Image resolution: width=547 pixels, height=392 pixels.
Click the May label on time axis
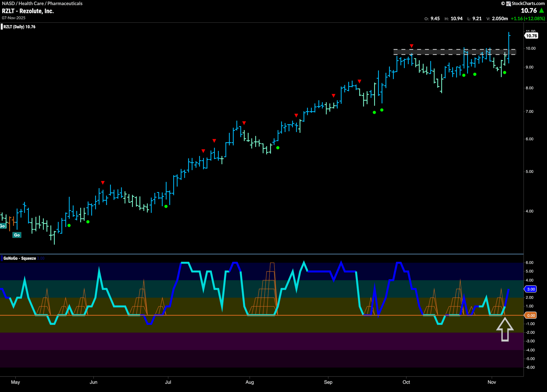[x=15, y=382]
